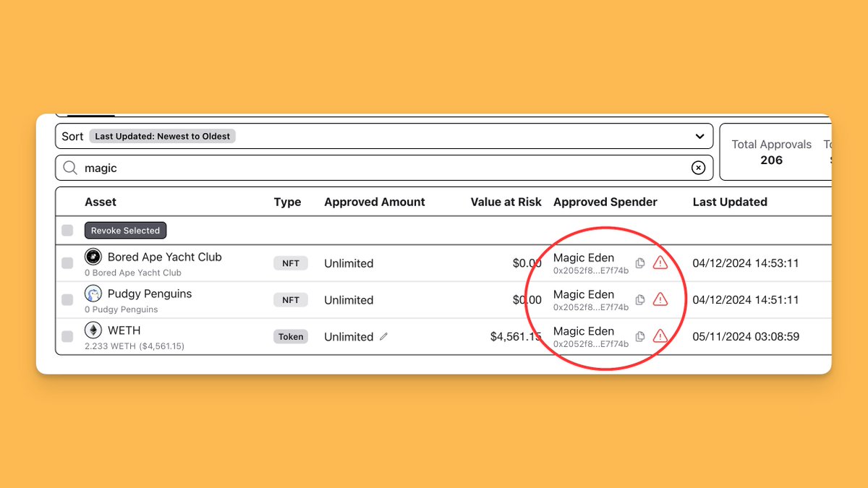Click the Bored Ape Yacht Club logo
868x488 pixels.
[93, 257]
